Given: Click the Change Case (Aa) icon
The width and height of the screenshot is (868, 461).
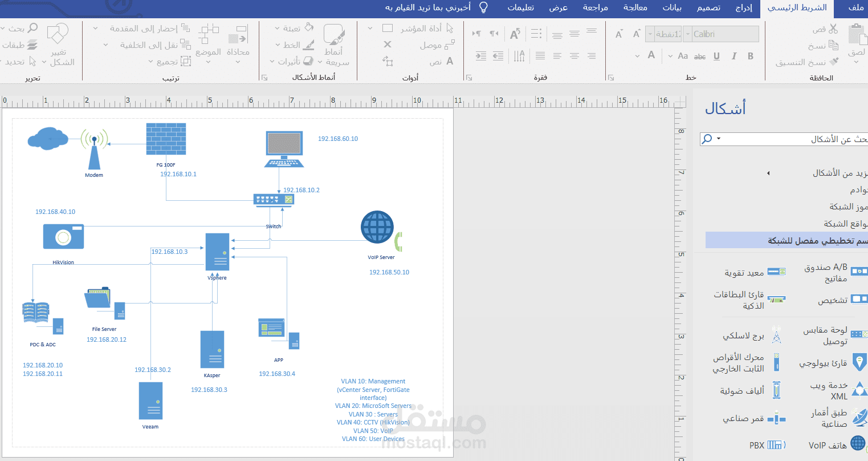Looking at the screenshot, I should click(683, 56).
